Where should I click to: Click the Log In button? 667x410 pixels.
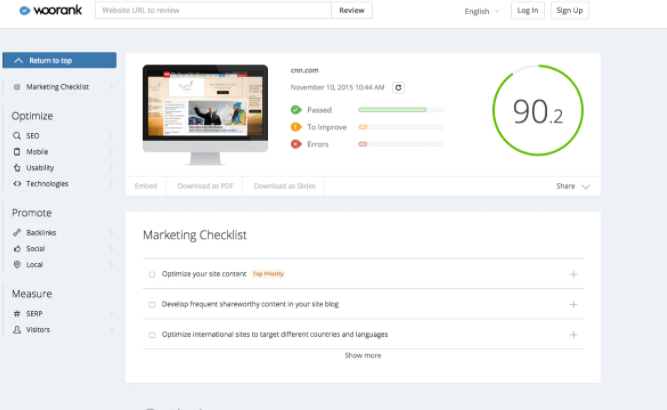(x=527, y=11)
